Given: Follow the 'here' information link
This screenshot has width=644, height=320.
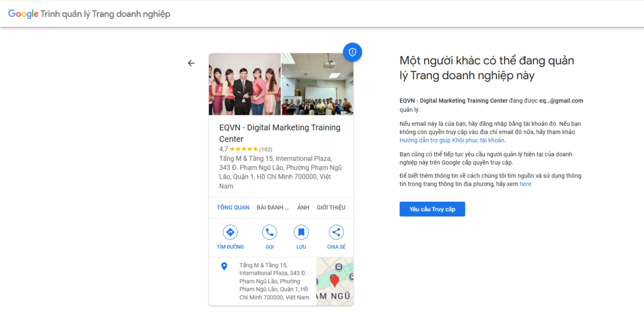Looking at the screenshot, I should [525, 184].
